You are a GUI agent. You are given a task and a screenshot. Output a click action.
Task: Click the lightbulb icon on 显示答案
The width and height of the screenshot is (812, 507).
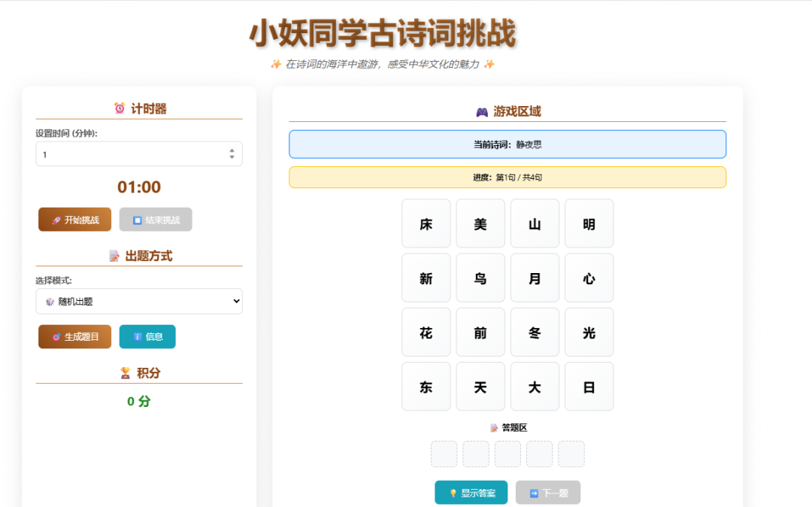[x=453, y=493]
